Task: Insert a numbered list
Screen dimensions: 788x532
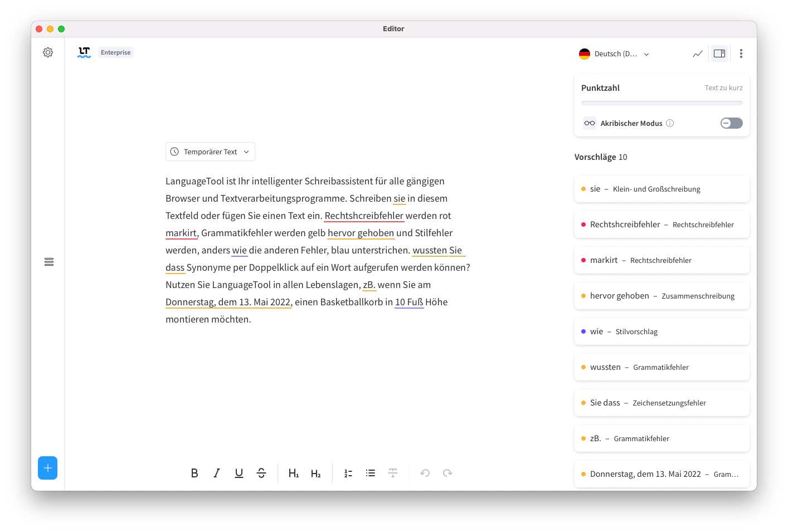Action: (348, 473)
